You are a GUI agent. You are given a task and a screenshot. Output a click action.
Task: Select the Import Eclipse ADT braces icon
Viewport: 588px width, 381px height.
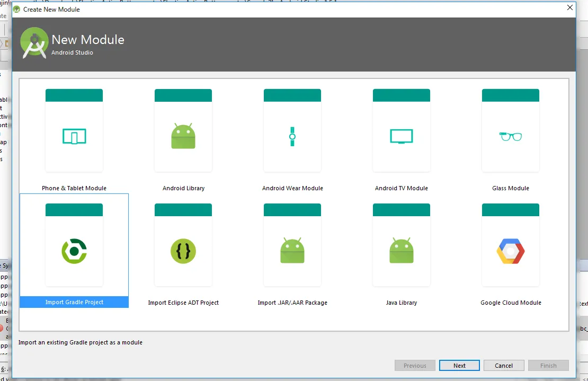click(183, 251)
